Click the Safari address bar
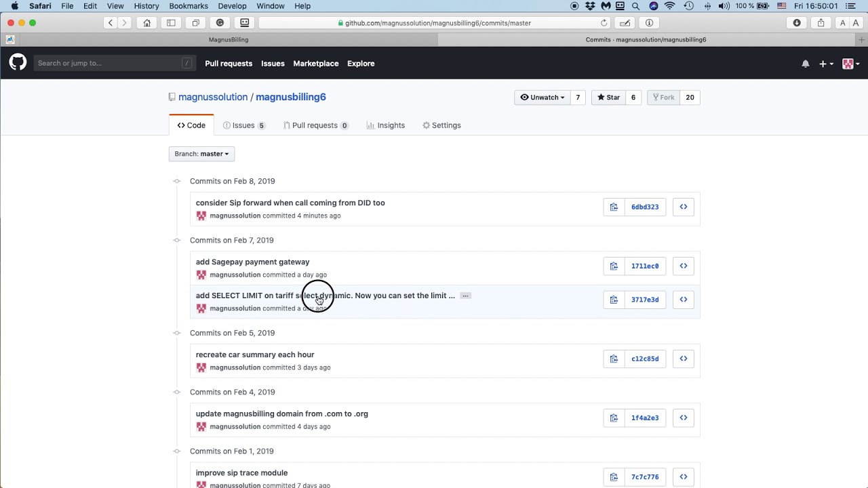Image resolution: width=868 pixels, height=488 pixels. point(435,22)
